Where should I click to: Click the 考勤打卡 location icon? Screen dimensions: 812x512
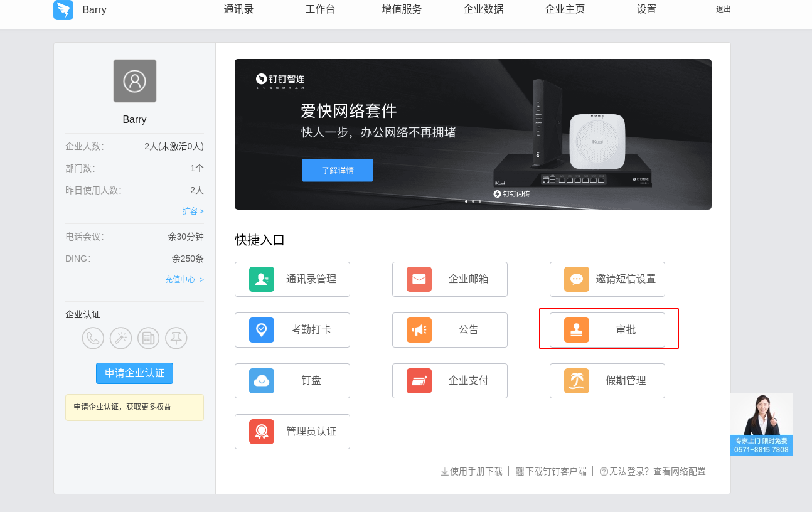(262, 330)
